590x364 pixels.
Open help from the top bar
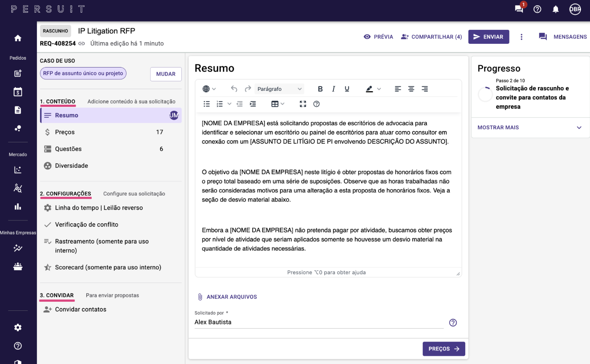tap(537, 9)
